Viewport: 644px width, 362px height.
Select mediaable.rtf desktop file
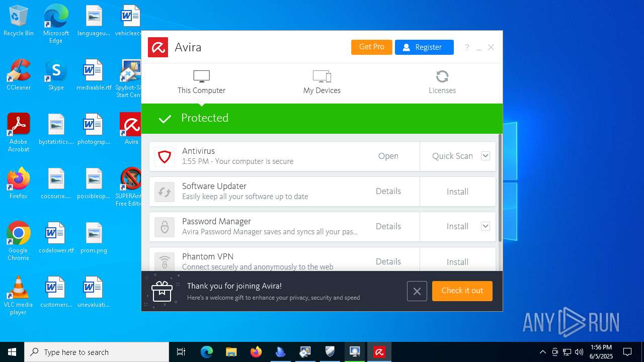tap(94, 75)
